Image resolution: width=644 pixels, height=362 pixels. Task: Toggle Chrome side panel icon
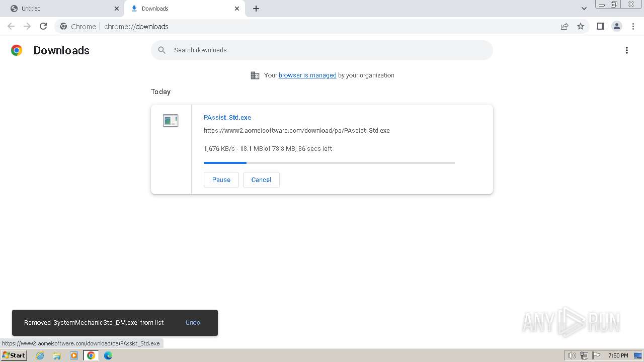click(600, 26)
